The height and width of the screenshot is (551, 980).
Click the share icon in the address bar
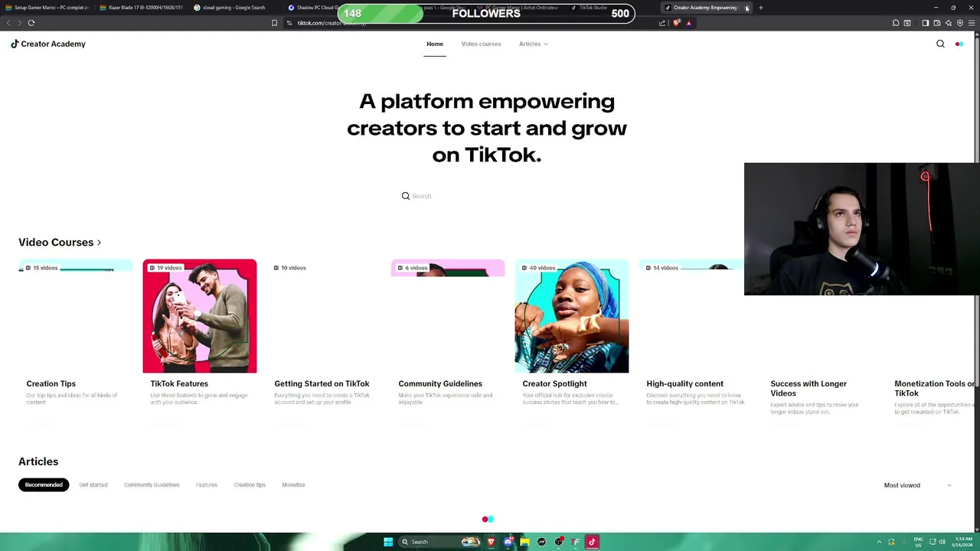[661, 23]
